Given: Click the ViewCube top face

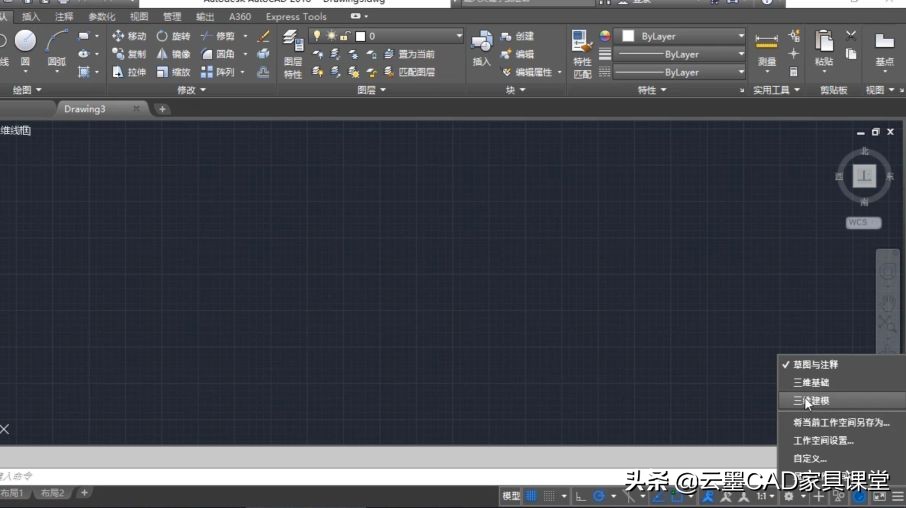Looking at the screenshot, I should pos(864,177).
